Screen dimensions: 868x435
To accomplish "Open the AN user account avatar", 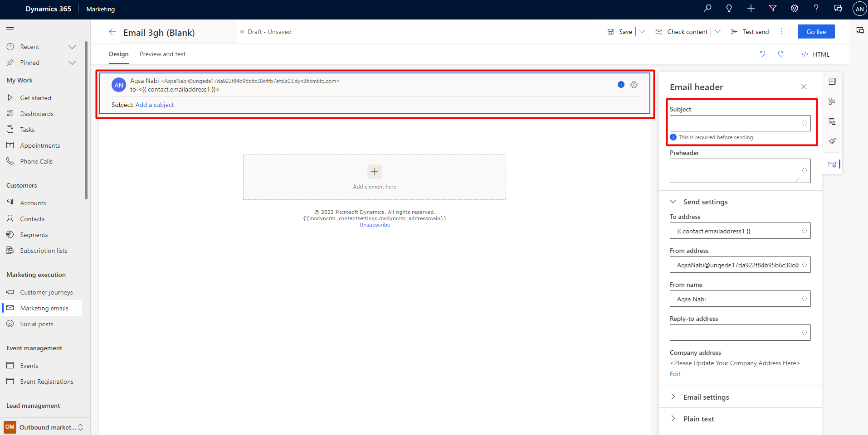I will tap(859, 9).
